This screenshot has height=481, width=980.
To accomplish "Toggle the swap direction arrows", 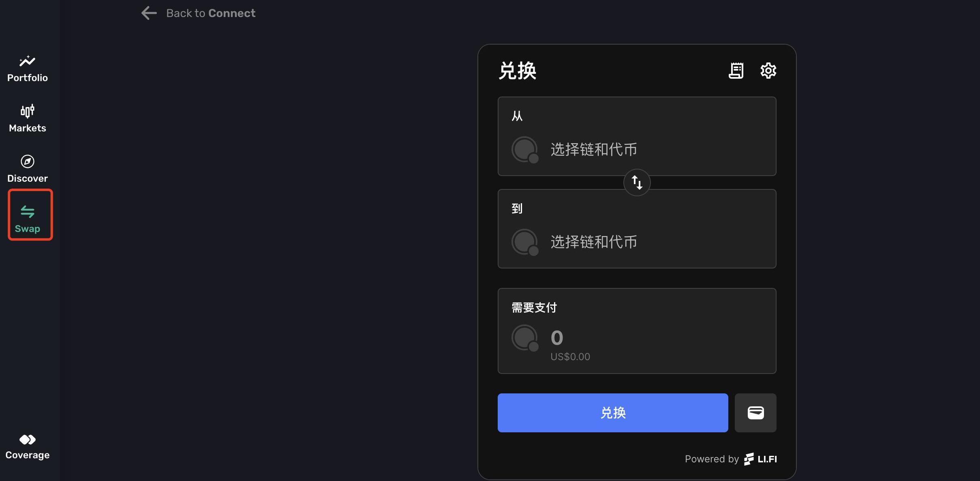I will tap(637, 183).
